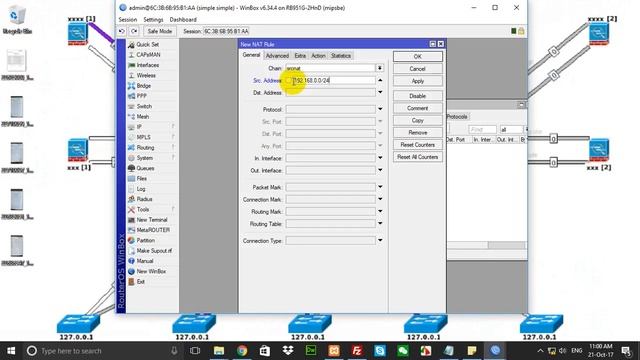This screenshot has height=360, width=640.
Task: Expand the Dst. Address field
Action: click(x=380, y=93)
